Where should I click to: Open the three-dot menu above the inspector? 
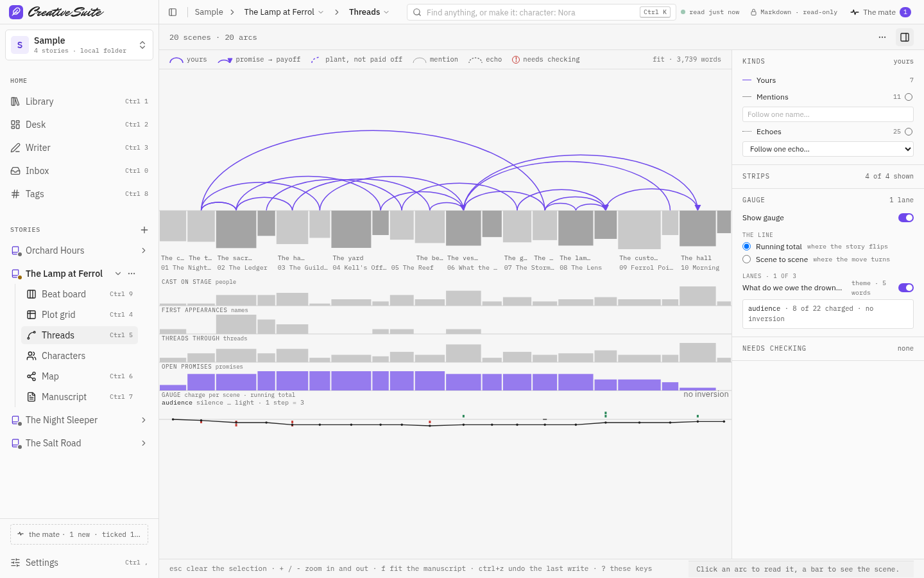882,37
